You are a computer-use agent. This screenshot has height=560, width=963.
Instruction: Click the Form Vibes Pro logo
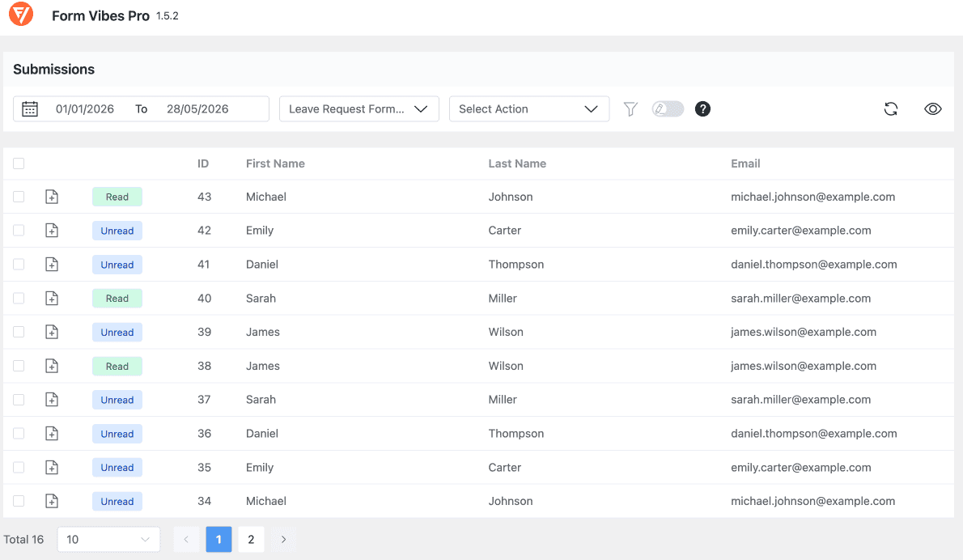21,14
